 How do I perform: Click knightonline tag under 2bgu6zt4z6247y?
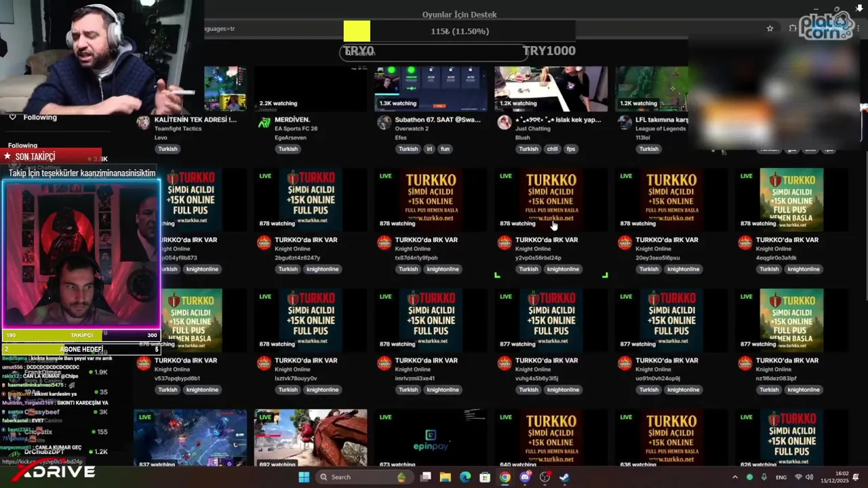click(x=323, y=269)
